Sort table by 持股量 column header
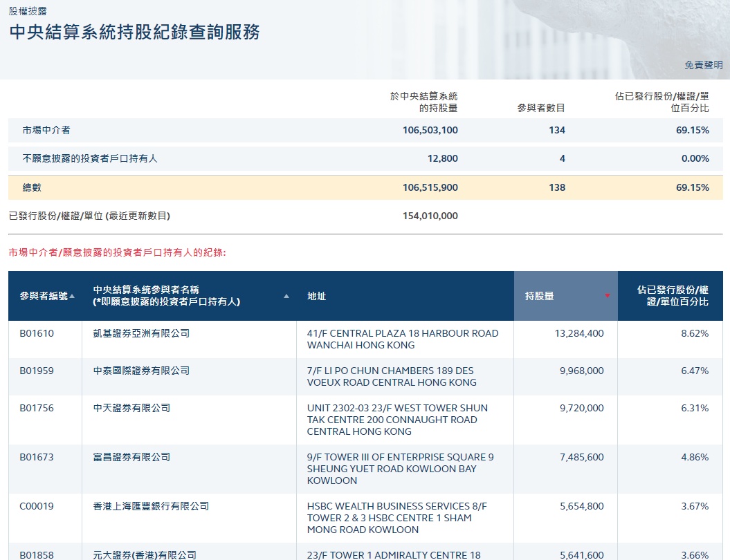The height and width of the screenshot is (560, 730). tap(540, 296)
